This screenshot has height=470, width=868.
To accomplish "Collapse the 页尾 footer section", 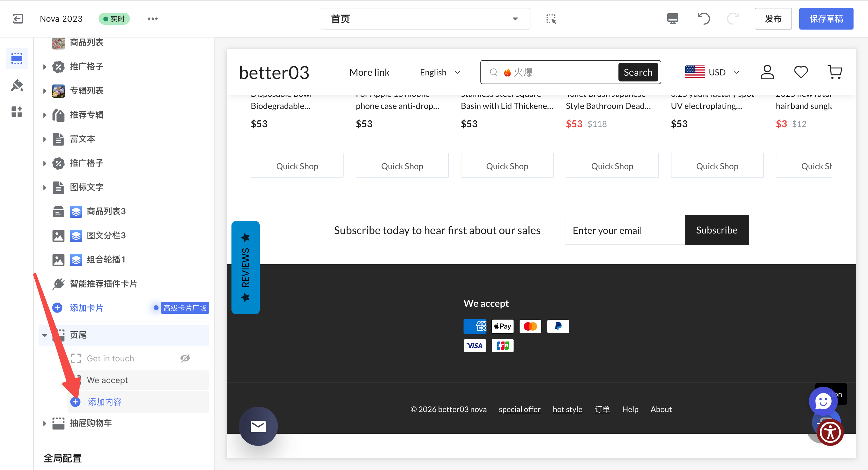I will click(45, 335).
